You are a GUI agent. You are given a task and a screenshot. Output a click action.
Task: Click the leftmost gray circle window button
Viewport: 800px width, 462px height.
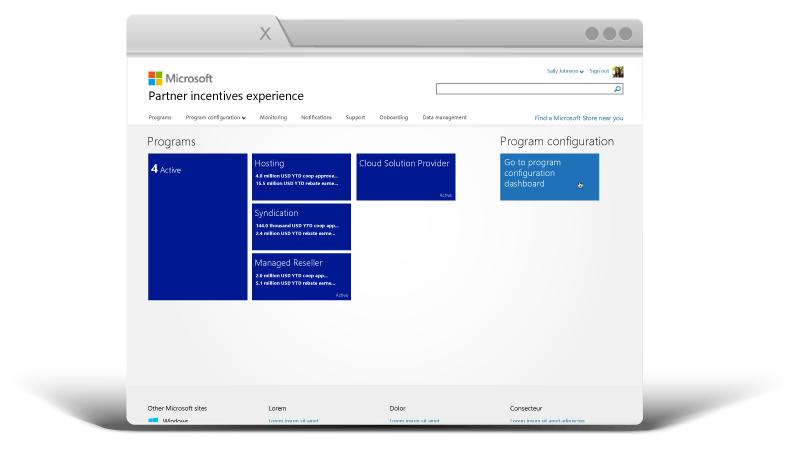click(592, 34)
